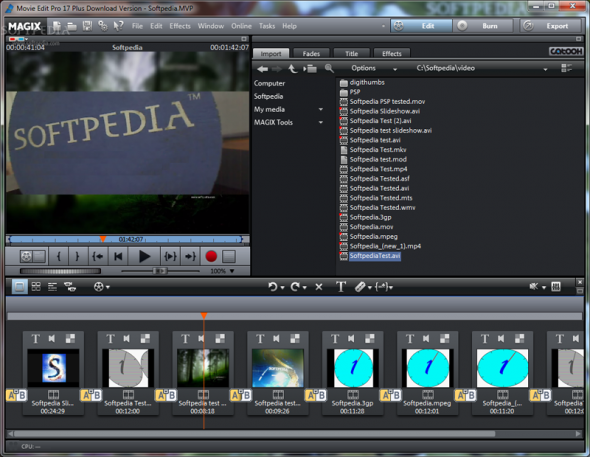Viewport: 590px width, 457px height.
Task: Click the Export button
Action: pyautogui.click(x=551, y=26)
